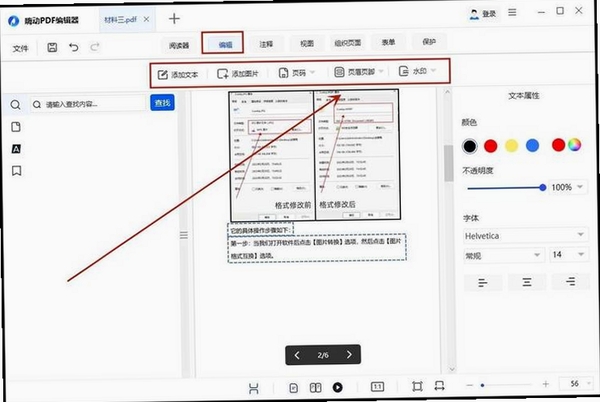This screenshot has width=600, height=402.
Task: Open custom color wheel picker
Action: (574, 145)
